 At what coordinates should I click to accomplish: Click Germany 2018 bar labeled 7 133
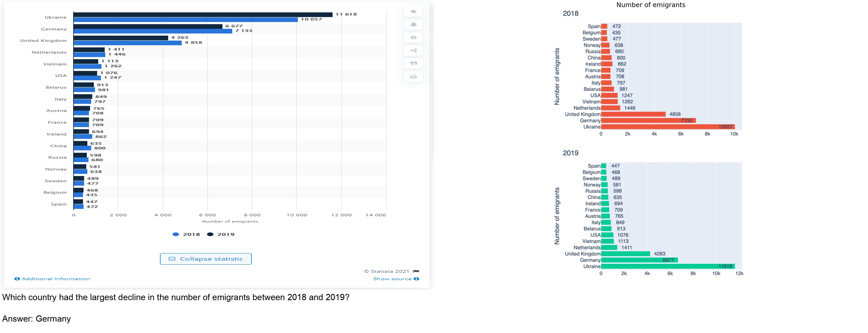pos(153,31)
